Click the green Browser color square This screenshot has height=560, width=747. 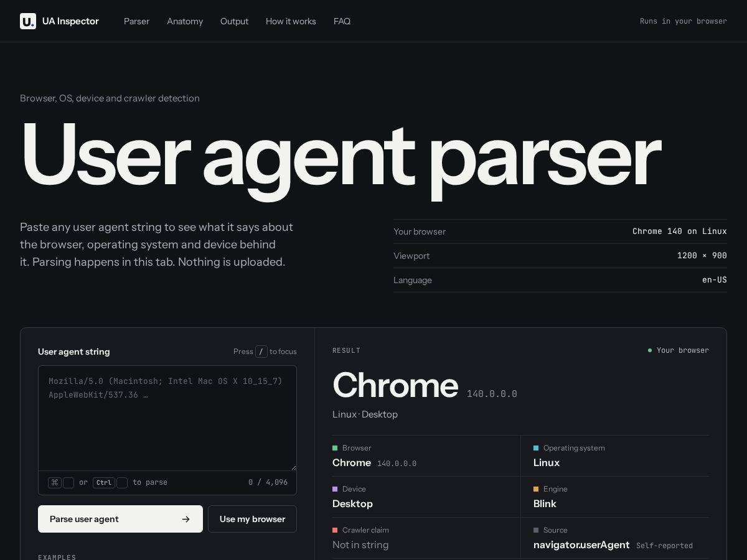[335, 448]
